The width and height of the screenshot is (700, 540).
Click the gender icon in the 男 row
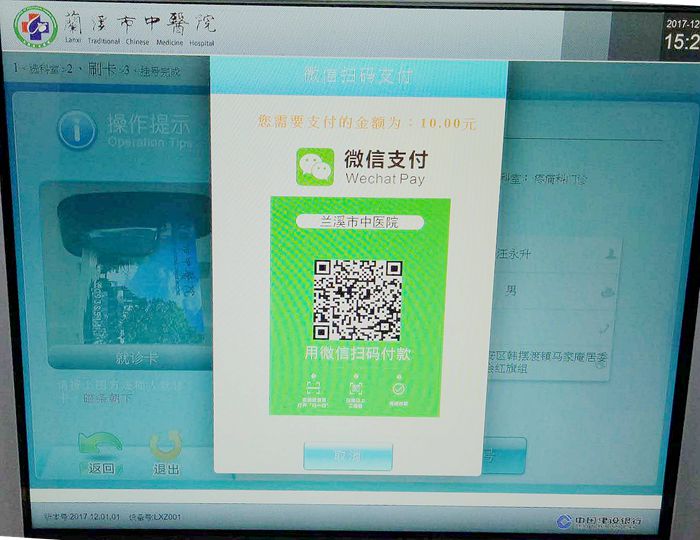(x=608, y=292)
